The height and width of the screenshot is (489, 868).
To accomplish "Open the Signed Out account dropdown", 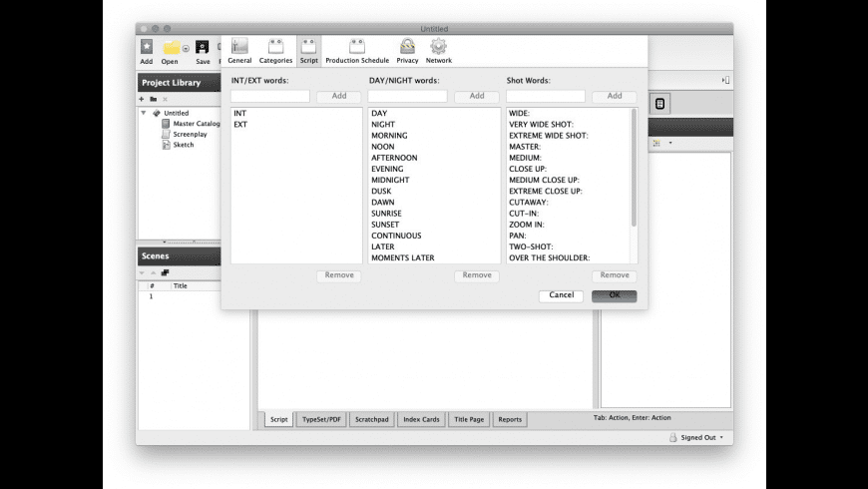I will 697,437.
